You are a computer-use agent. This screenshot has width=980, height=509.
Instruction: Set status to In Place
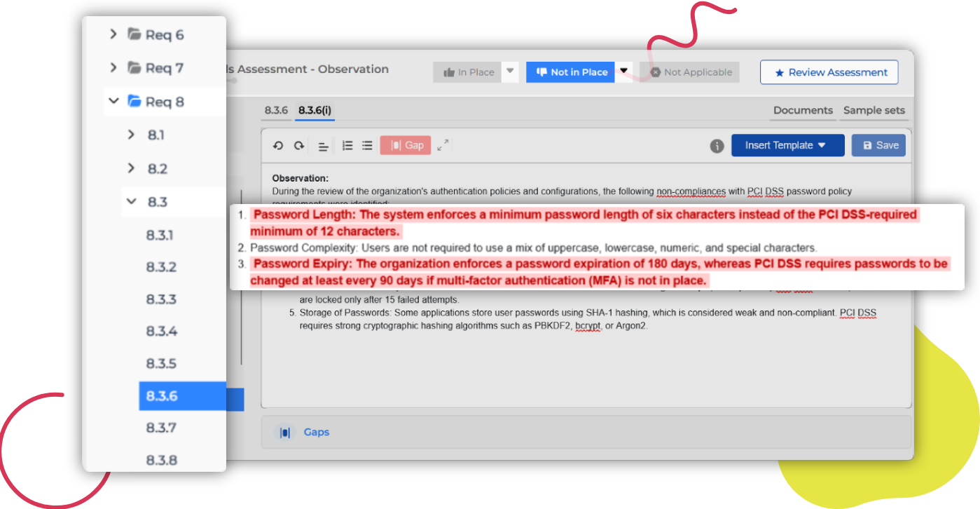point(468,72)
